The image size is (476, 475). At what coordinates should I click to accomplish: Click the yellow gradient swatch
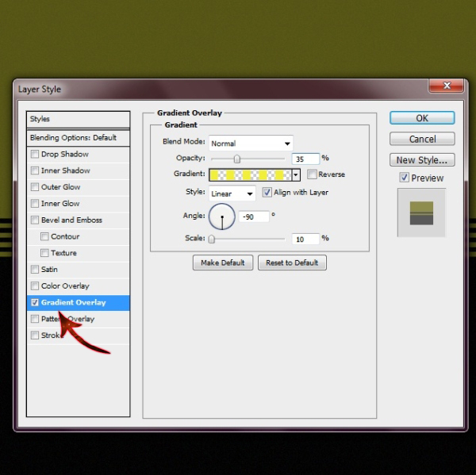pos(251,175)
